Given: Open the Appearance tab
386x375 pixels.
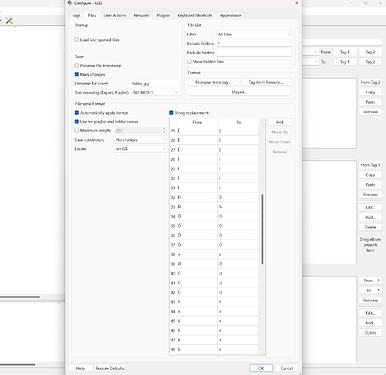Looking at the screenshot, I should (x=230, y=15).
